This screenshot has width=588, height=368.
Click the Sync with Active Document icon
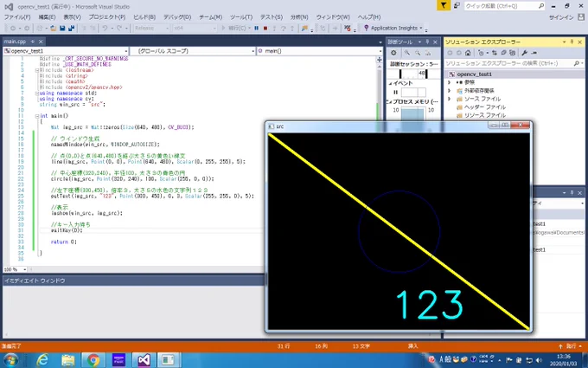pos(495,53)
